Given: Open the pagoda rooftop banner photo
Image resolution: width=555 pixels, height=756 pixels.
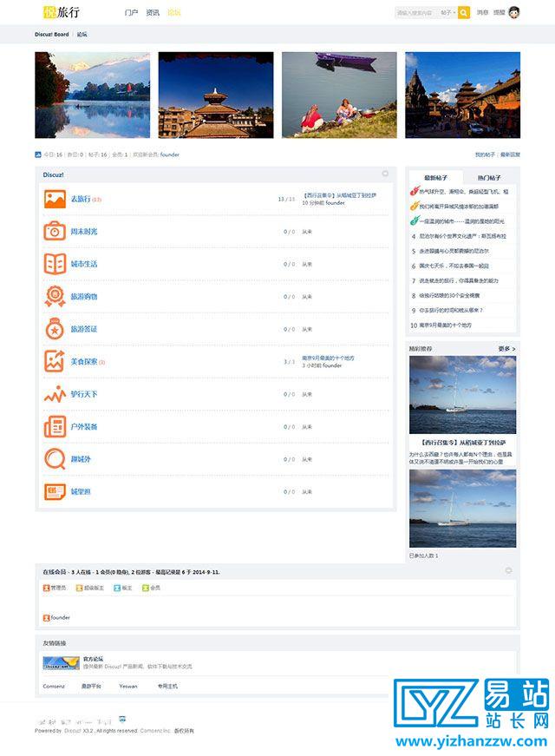Looking at the screenshot, I should click(216, 95).
